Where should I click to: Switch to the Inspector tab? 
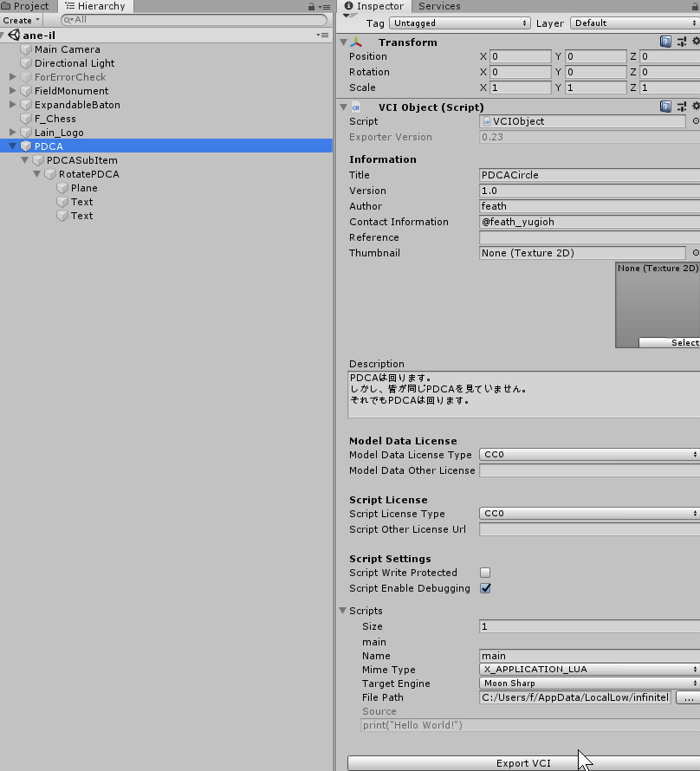pos(373,6)
